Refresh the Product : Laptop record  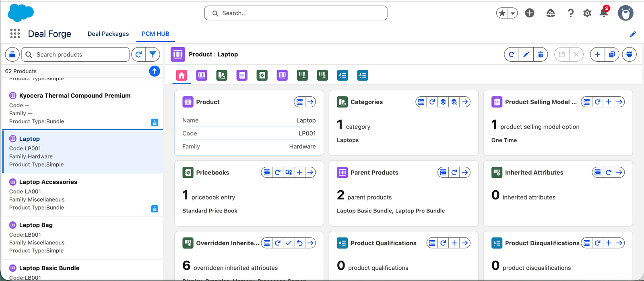[x=512, y=54]
